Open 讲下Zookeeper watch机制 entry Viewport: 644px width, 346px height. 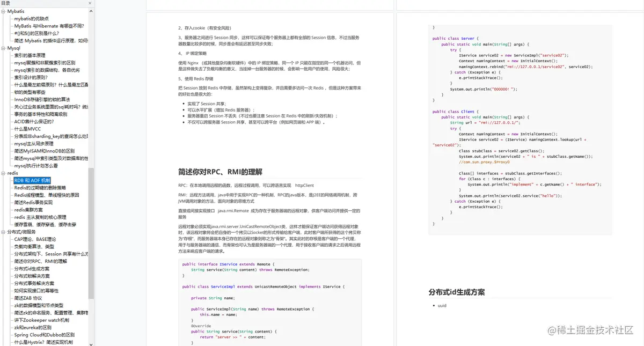[41, 320]
